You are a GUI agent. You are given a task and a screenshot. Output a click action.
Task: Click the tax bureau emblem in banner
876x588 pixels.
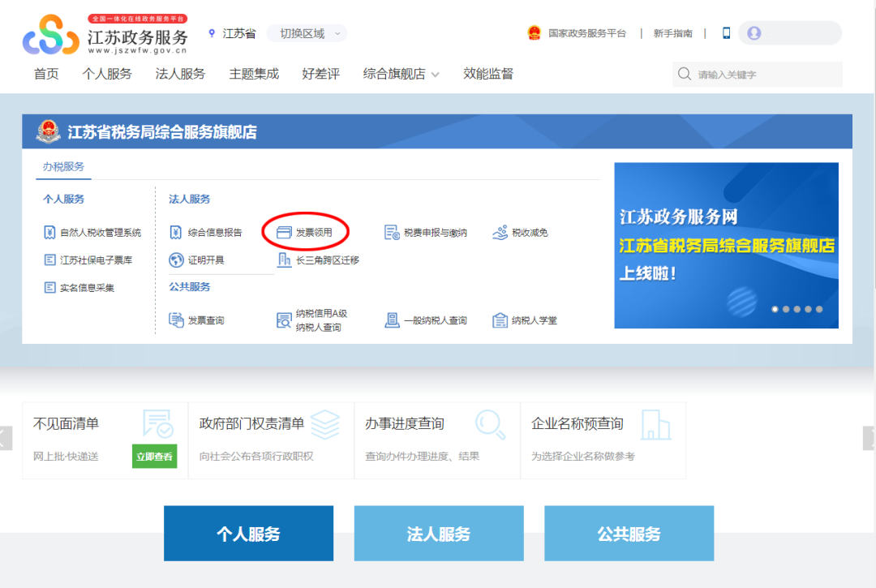click(49, 131)
